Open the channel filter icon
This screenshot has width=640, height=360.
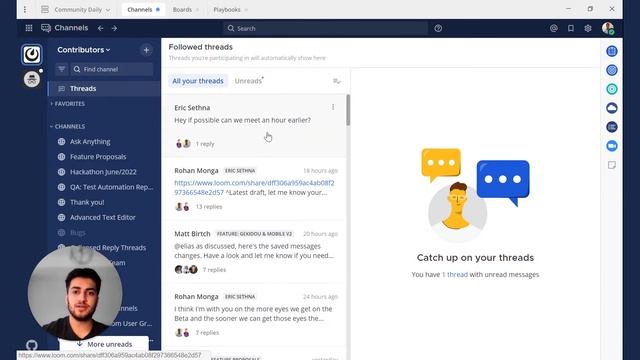coord(62,69)
